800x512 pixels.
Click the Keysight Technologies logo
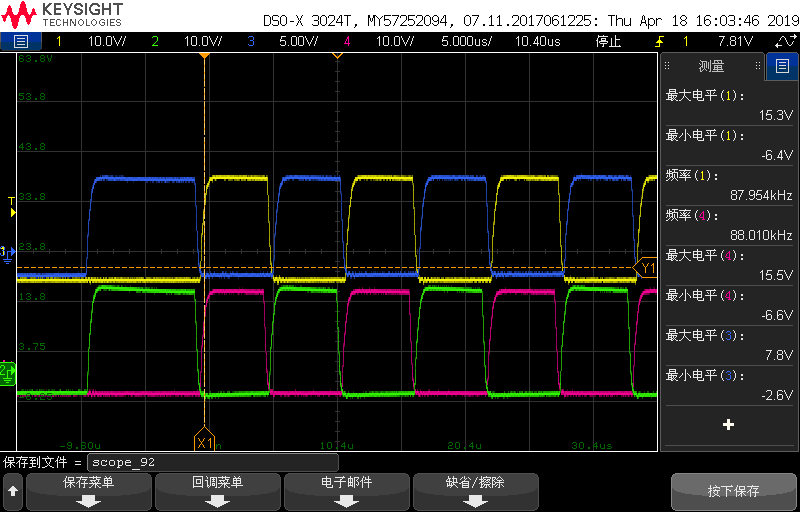pos(62,14)
